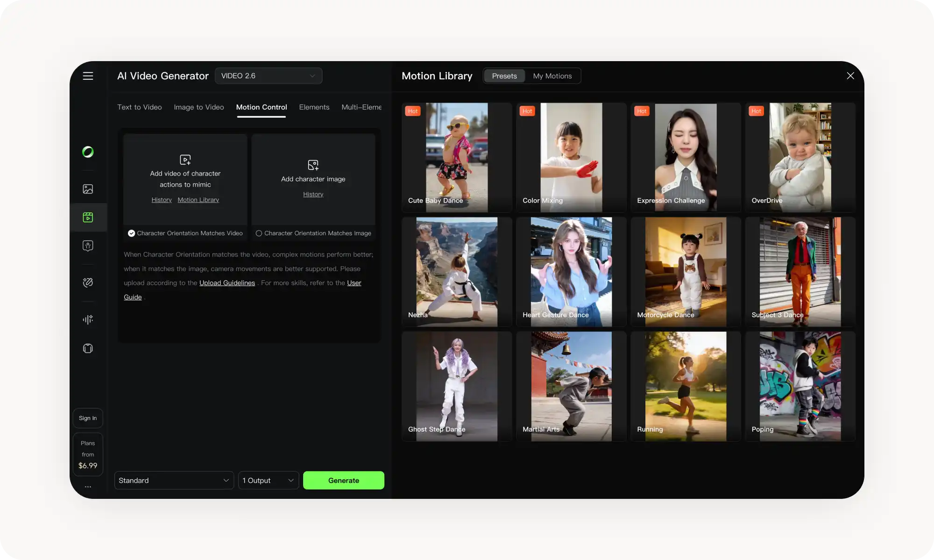
Task: Open the AI Video Generator sidebar tool
Action: coord(88,217)
